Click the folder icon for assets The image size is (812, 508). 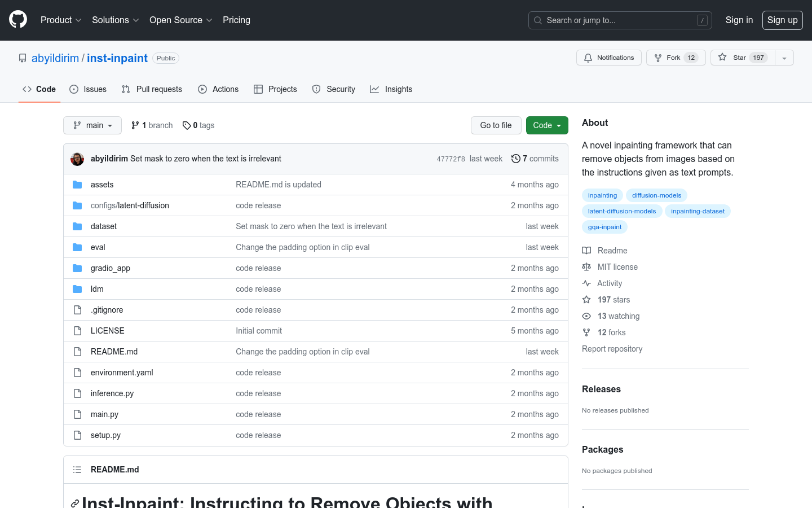coord(77,185)
